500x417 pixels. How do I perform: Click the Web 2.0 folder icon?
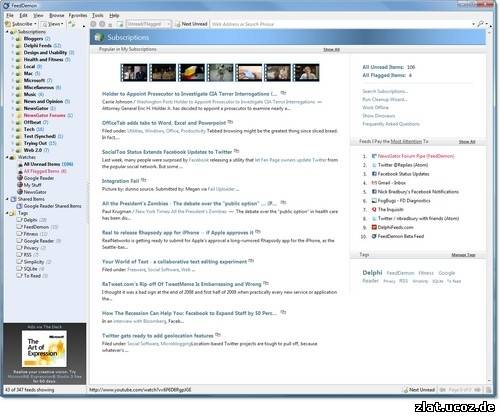point(19,150)
